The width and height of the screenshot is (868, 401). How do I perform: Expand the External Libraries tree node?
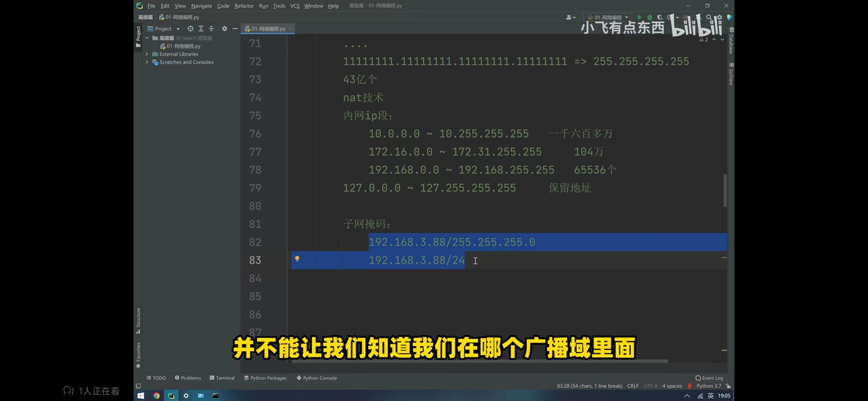click(147, 54)
